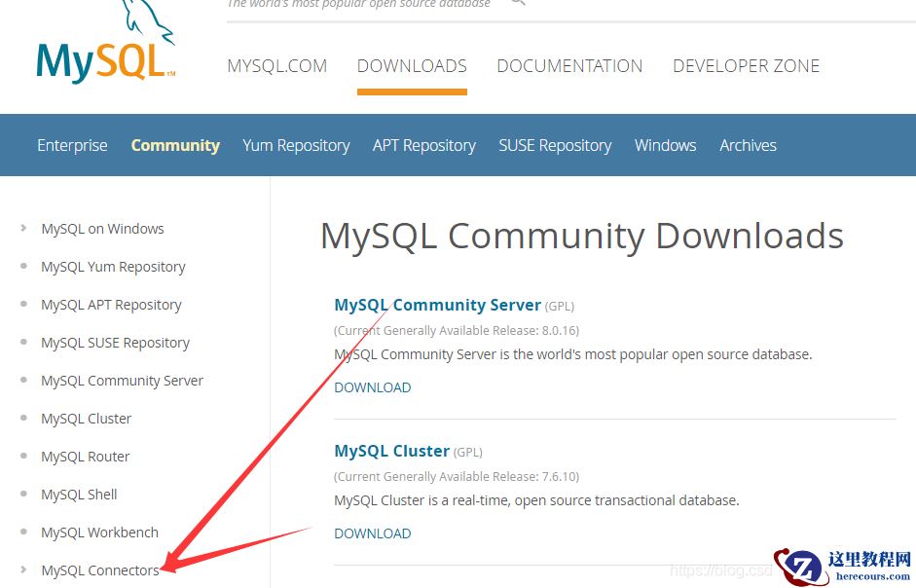This screenshot has width=916, height=588.
Task: Open MySQL on Windows sidebar link
Action: tap(102, 229)
